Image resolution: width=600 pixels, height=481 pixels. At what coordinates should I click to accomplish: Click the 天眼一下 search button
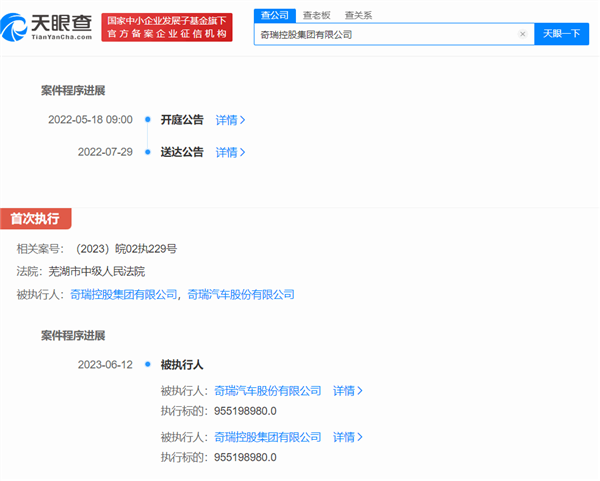pos(561,34)
